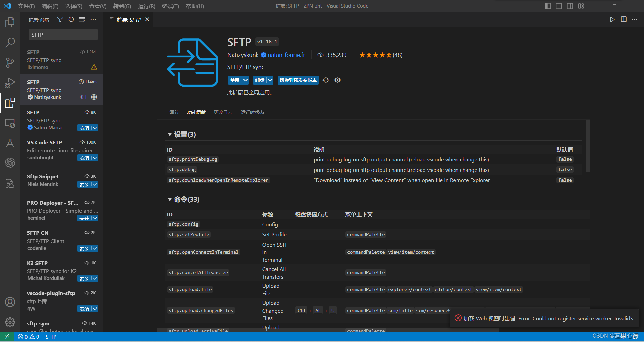This screenshot has width=644, height=342.
Task: Open the 编辑(E) menu
Action: [x=50, y=6]
